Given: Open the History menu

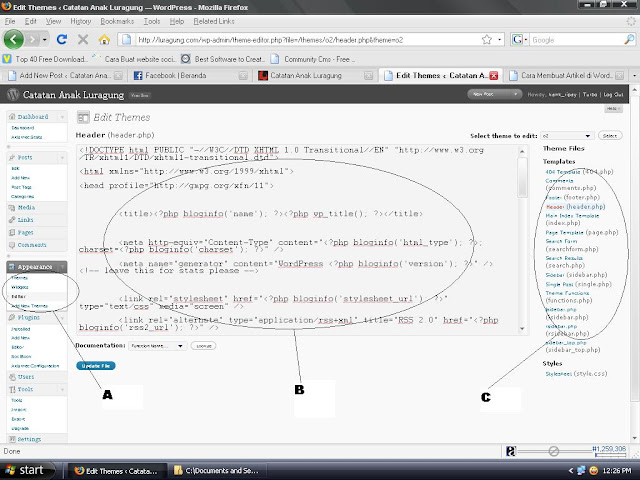Looking at the screenshot, I should coord(80,21).
